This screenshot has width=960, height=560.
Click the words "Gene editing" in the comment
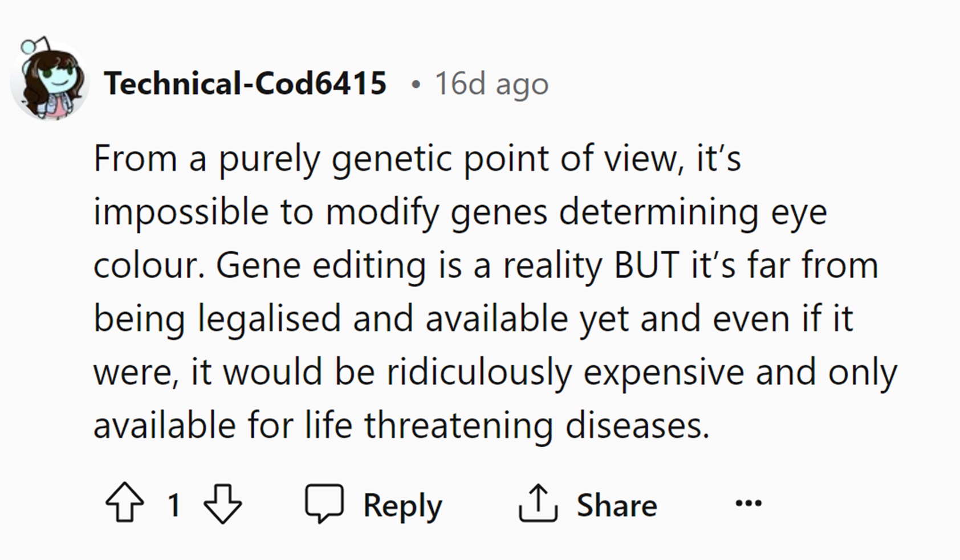tap(321, 265)
